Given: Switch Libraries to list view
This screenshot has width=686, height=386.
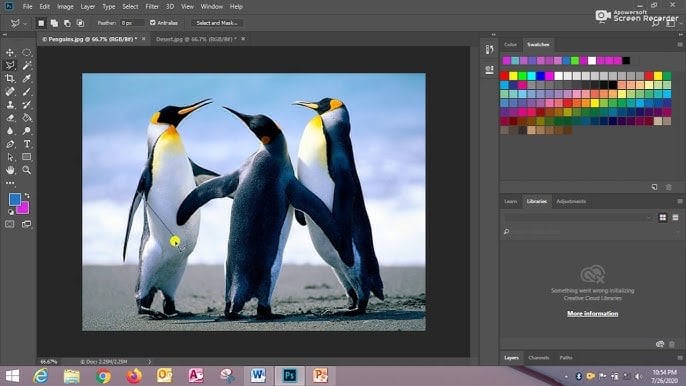Looking at the screenshot, I should (676, 218).
